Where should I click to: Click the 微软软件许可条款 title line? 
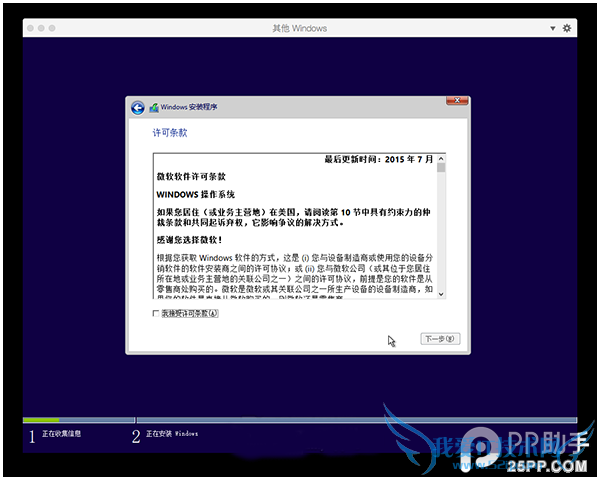tap(191, 176)
